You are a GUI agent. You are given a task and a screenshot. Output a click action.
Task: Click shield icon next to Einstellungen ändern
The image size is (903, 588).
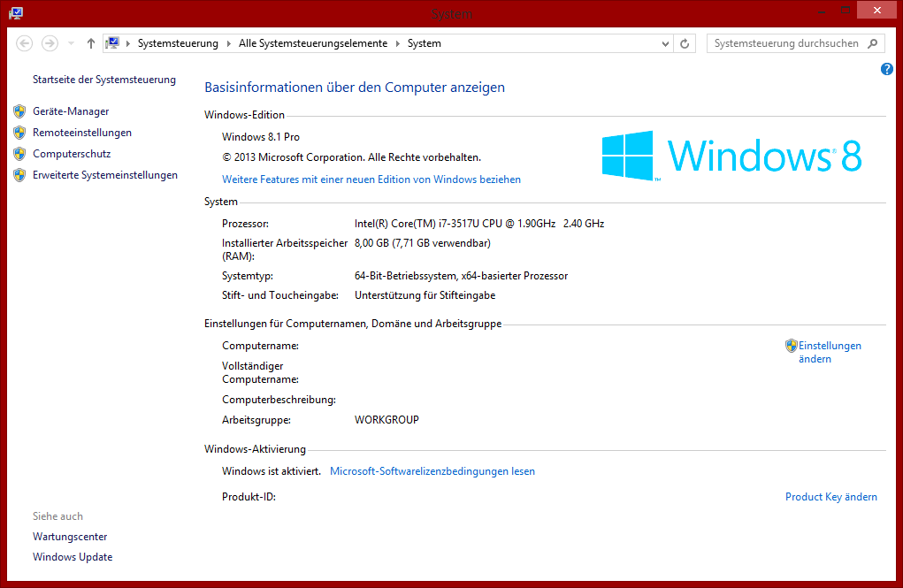pos(792,346)
